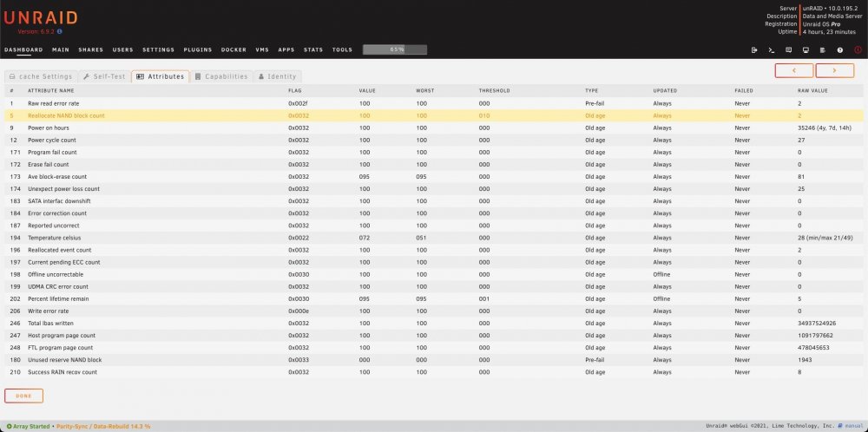Open the PLUGINS menu
This screenshot has width=868, height=432.
tap(198, 49)
